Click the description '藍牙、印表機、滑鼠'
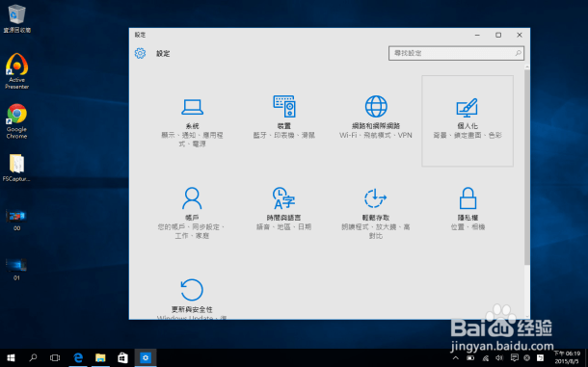 coord(283,135)
